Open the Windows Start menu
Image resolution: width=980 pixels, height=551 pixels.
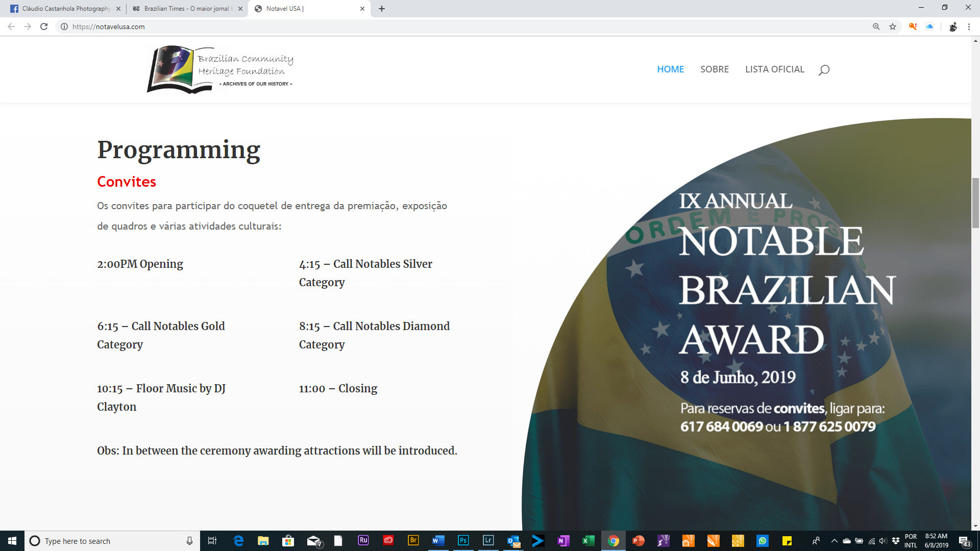click(x=12, y=541)
